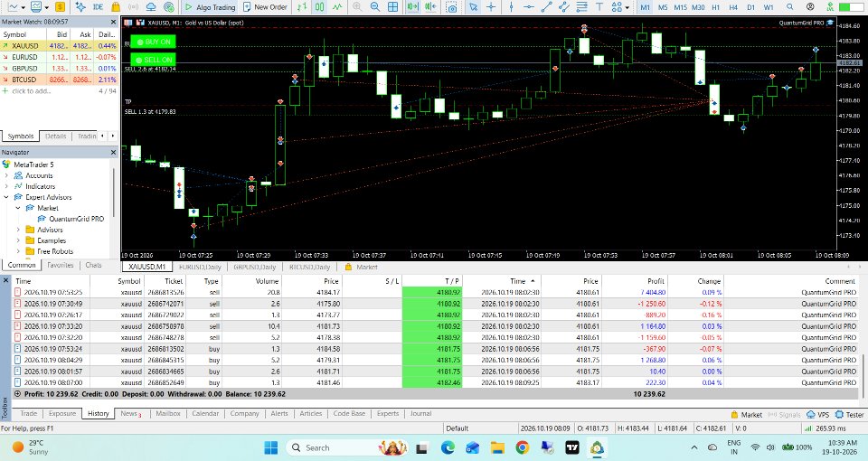Select the text label tool

tap(599, 7)
